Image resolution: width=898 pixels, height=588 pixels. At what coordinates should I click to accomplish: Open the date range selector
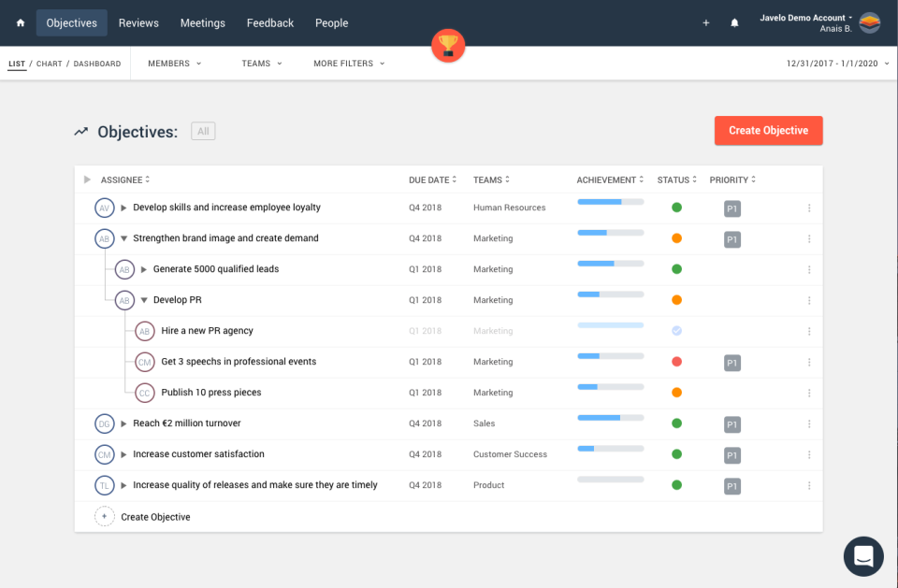[837, 64]
